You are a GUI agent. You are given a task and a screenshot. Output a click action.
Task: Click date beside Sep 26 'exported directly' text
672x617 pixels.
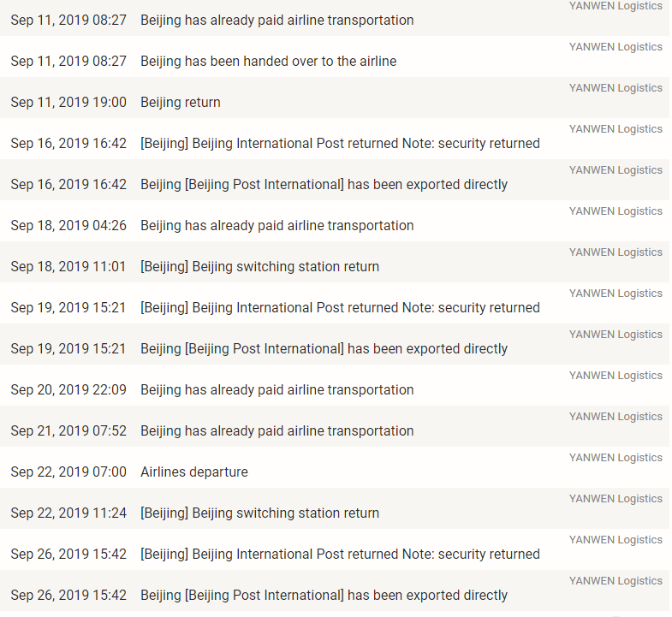[68, 595]
